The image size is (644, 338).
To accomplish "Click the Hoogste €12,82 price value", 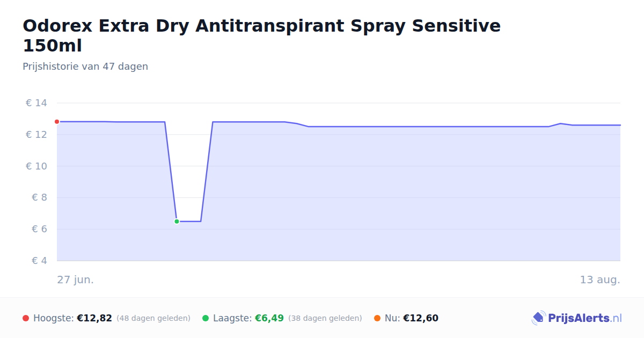I will pos(94,318).
